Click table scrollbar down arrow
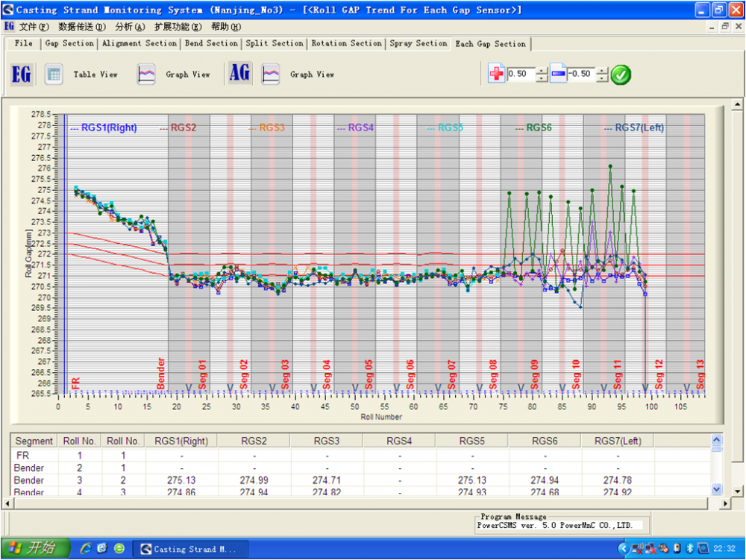746x560 pixels. (716, 488)
